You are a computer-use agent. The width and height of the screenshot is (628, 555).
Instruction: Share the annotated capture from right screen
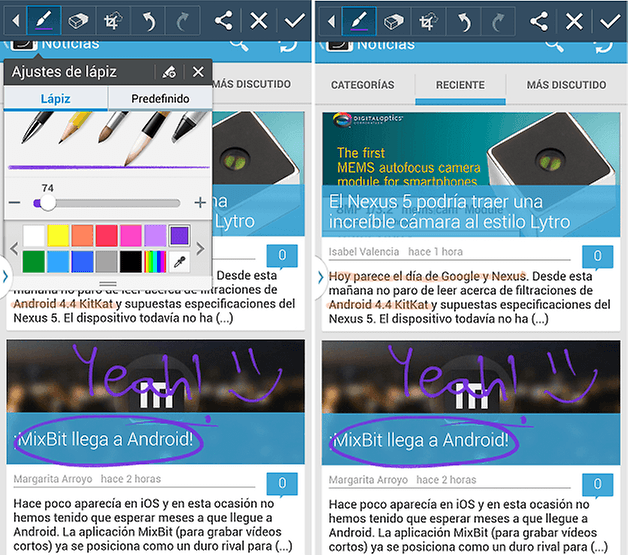(539, 20)
